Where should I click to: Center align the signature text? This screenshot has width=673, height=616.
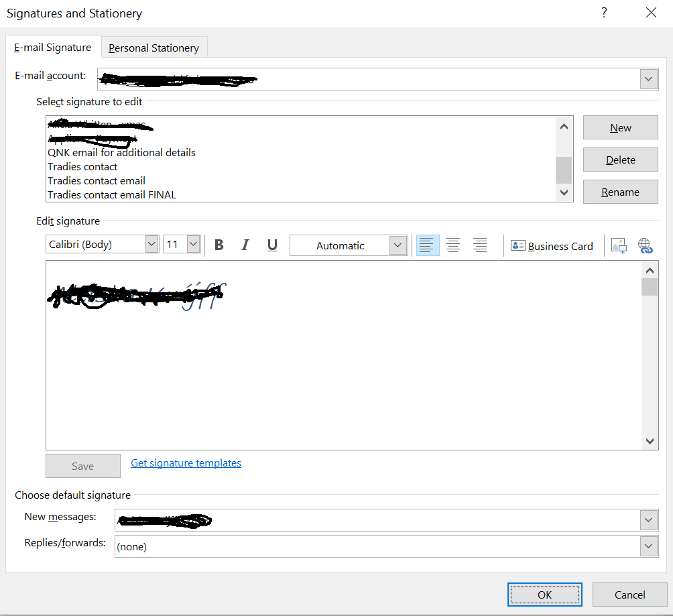453,245
